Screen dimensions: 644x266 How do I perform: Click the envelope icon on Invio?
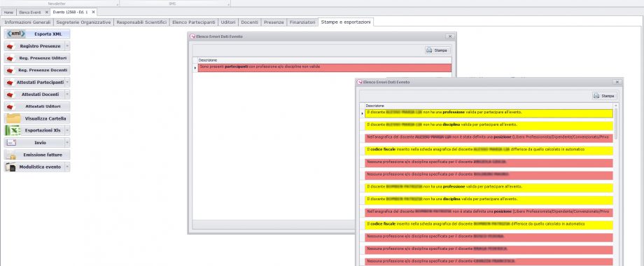(11, 143)
